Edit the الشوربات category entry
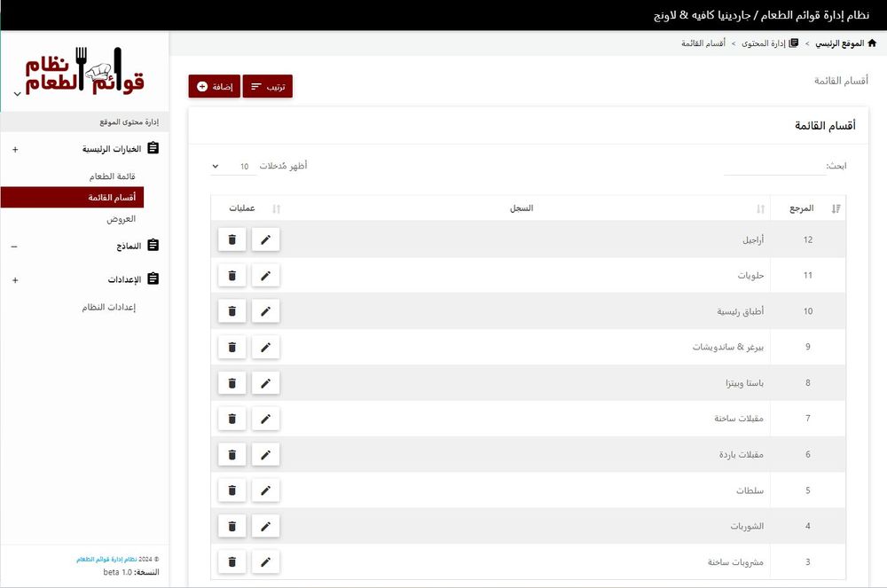This screenshot has width=887, height=588. pos(265,526)
